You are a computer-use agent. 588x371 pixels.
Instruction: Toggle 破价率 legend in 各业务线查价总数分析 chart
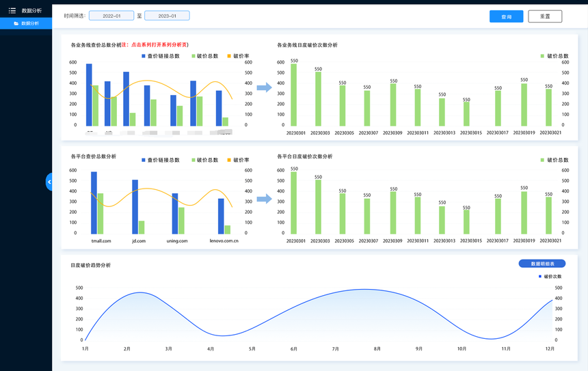pos(238,56)
